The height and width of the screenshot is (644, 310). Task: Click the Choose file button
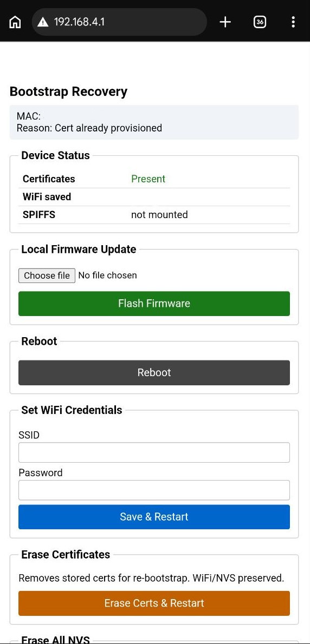coord(47,275)
